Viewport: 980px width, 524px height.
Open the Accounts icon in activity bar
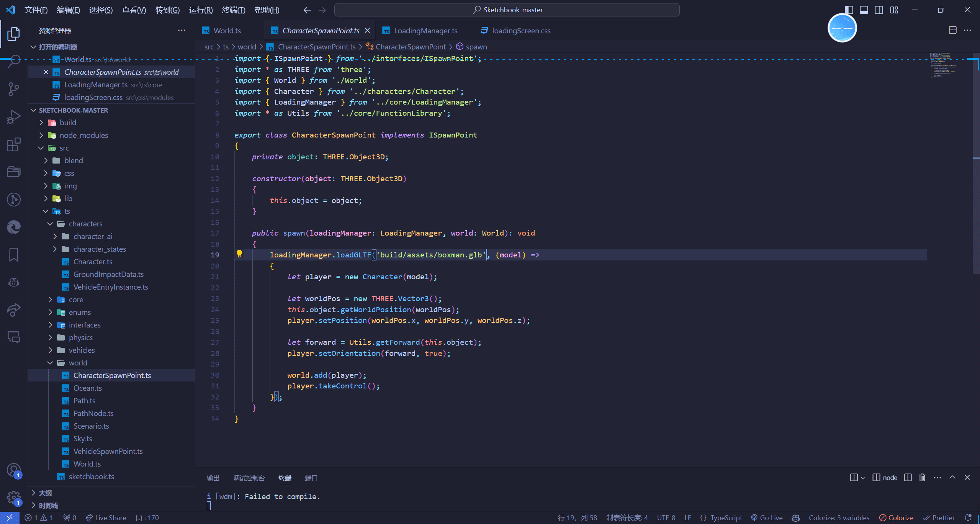(14, 470)
